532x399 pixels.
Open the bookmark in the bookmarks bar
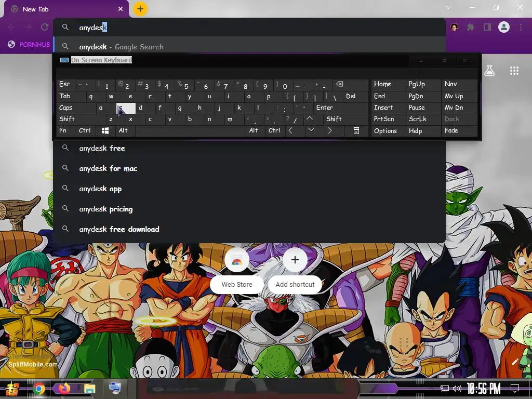pyautogui.click(x=29, y=45)
